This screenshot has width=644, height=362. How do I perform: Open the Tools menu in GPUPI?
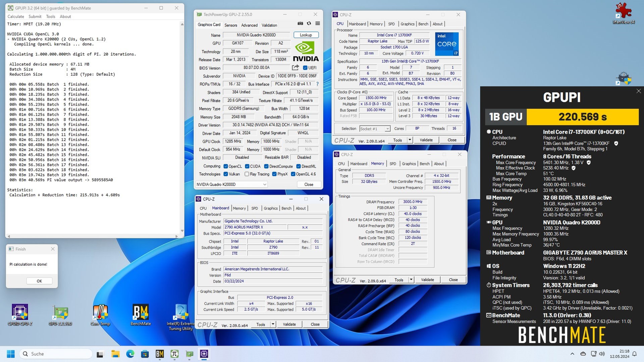pyautogui.click(x=51, y=16)
